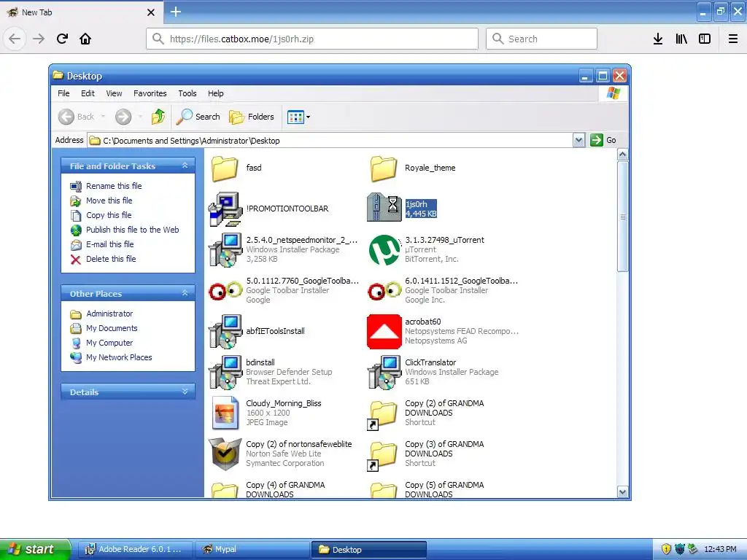The image size is (747, 560).
Task: Collapse File and Folder Tasks panel
Action: (185, 166)
